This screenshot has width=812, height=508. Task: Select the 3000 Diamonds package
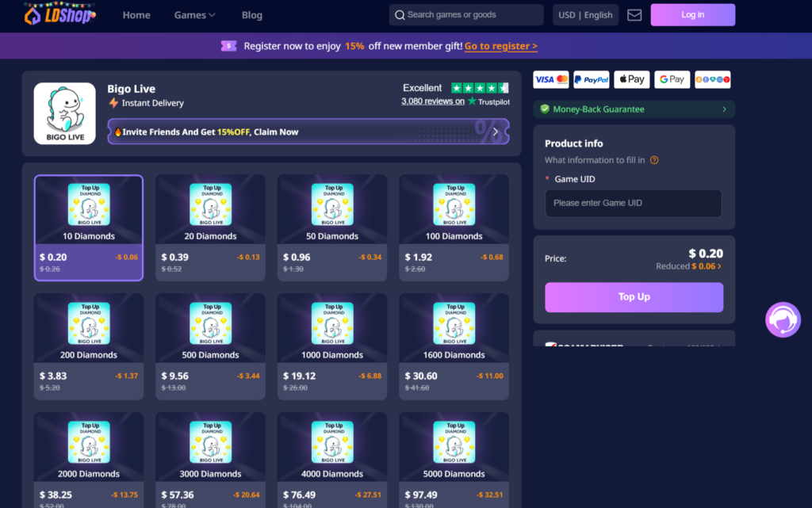pos(210,460)
